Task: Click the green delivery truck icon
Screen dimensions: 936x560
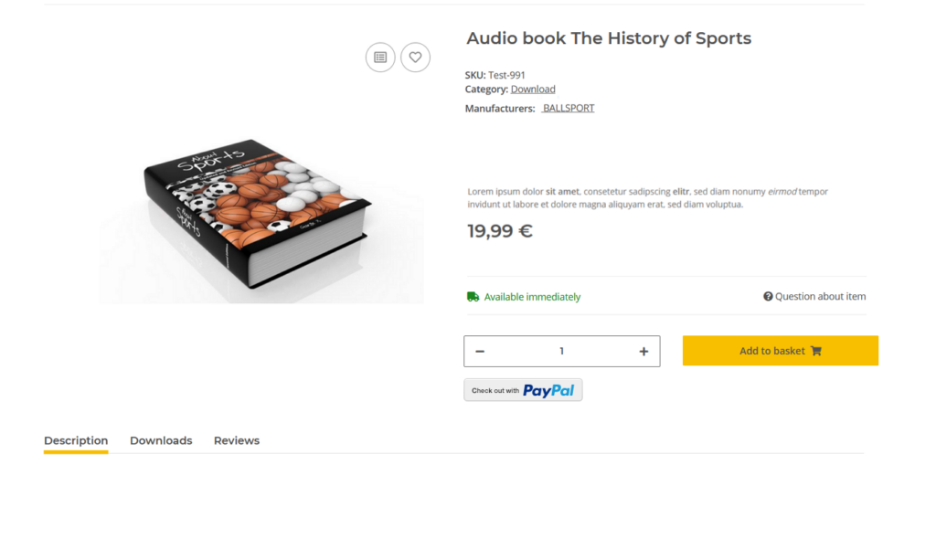Action: (x=473, y=297)
